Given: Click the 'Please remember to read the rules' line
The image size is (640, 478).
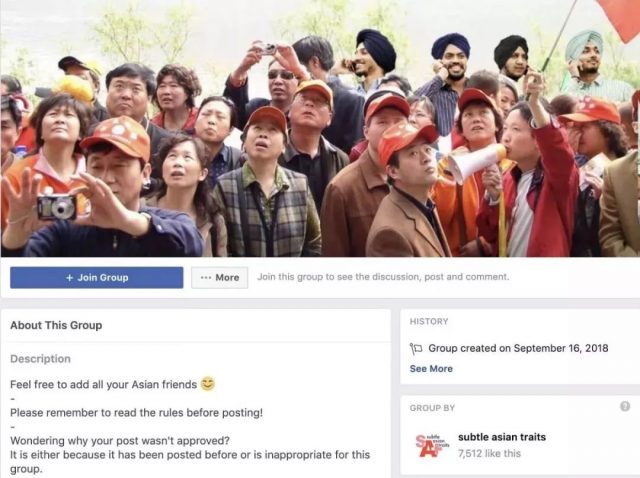Looking at the screenshot, I should (136, 413).
